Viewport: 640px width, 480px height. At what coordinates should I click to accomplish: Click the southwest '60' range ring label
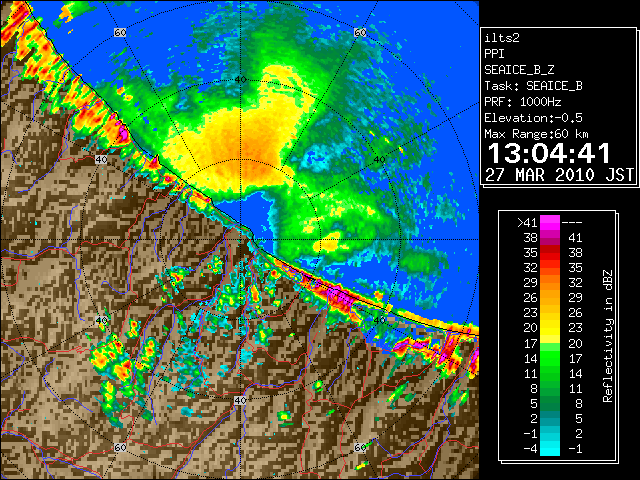(x=120, y=448)
